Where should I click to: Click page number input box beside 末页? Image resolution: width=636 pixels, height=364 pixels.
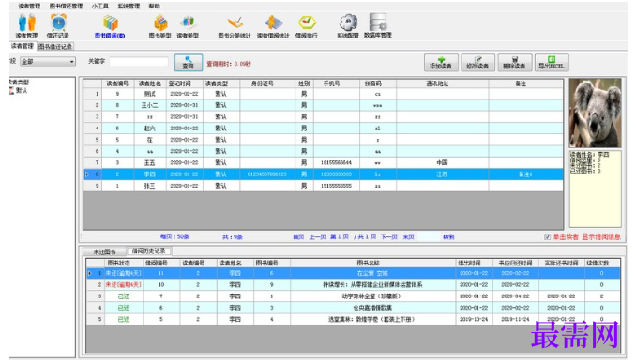point(429,236)
